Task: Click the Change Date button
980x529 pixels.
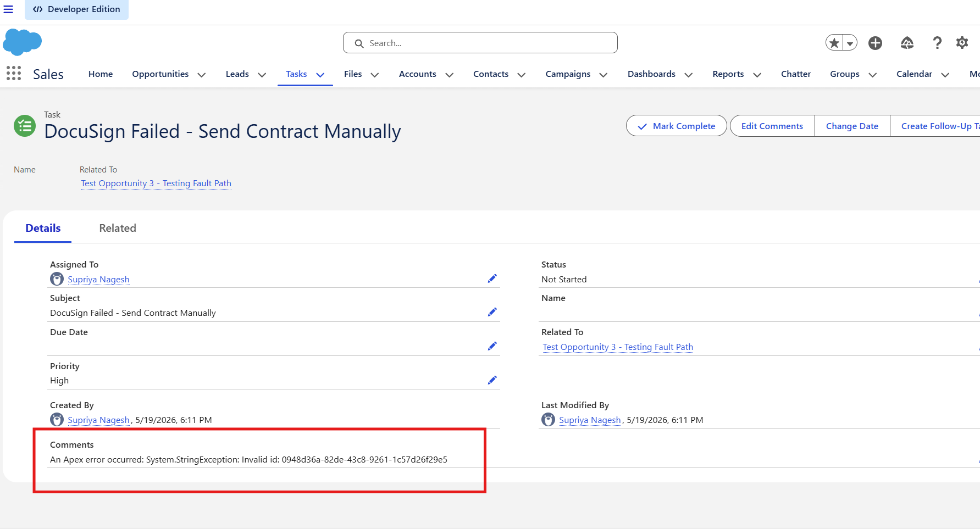Action: click(x=852, y=126)
